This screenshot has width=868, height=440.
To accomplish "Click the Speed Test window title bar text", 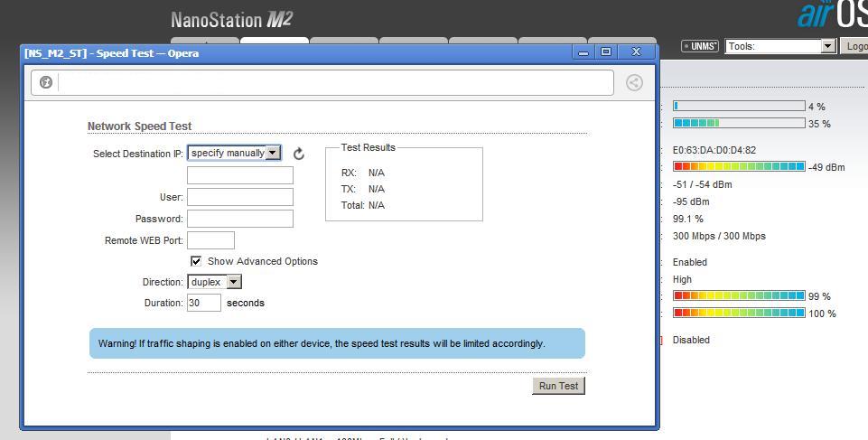I will click(111, 53).
